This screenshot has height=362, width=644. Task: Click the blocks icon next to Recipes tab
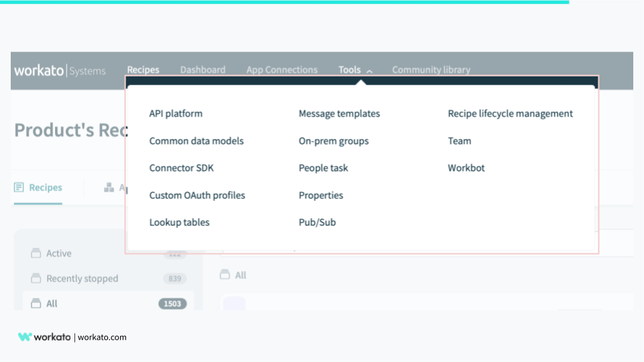(x=109, y=188)
